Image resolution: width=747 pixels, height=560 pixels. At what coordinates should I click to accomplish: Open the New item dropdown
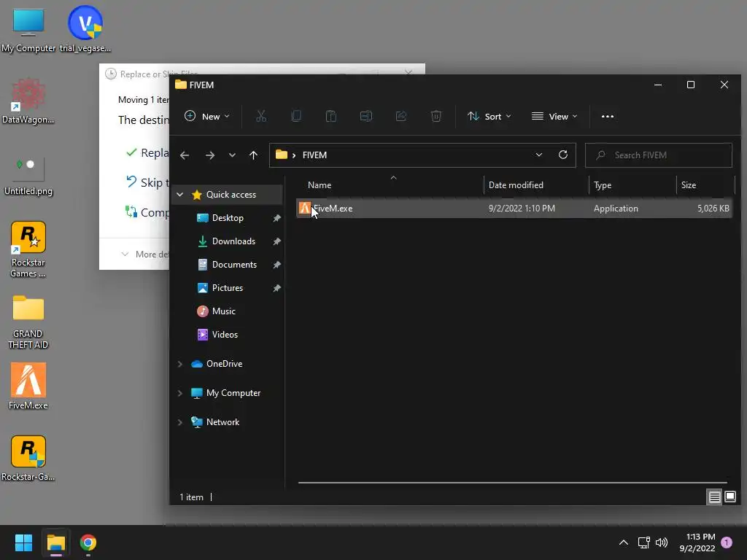click(x=206, y=116)
